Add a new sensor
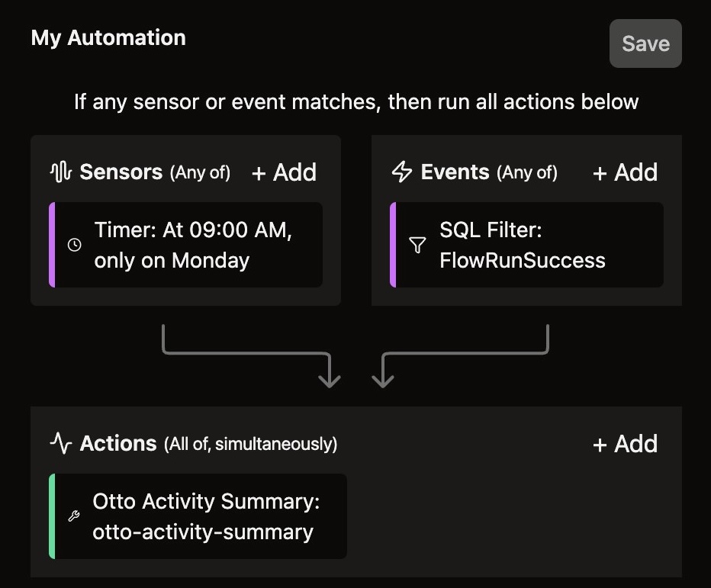Screen dimensions: 711x588 coord(284,172)
